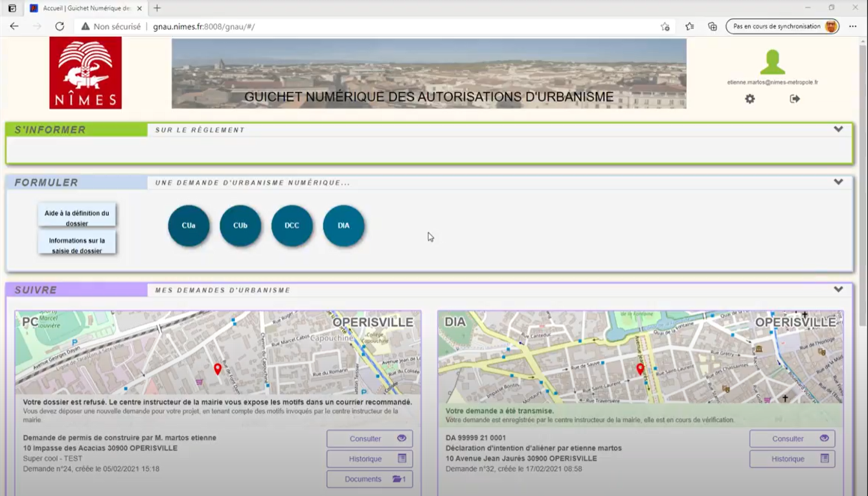Click the green user avatar icon
This screenshot has width=868, height=496.
coord(772,62)
